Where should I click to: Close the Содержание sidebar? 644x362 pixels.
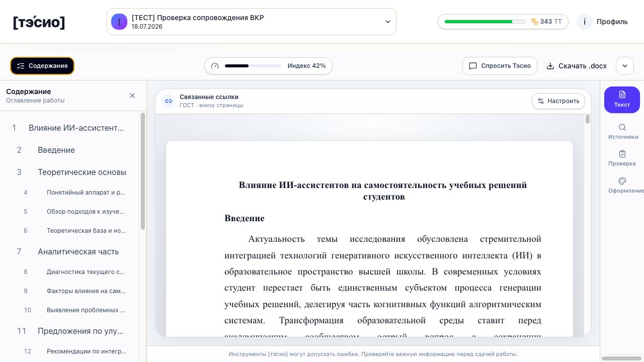132,96
